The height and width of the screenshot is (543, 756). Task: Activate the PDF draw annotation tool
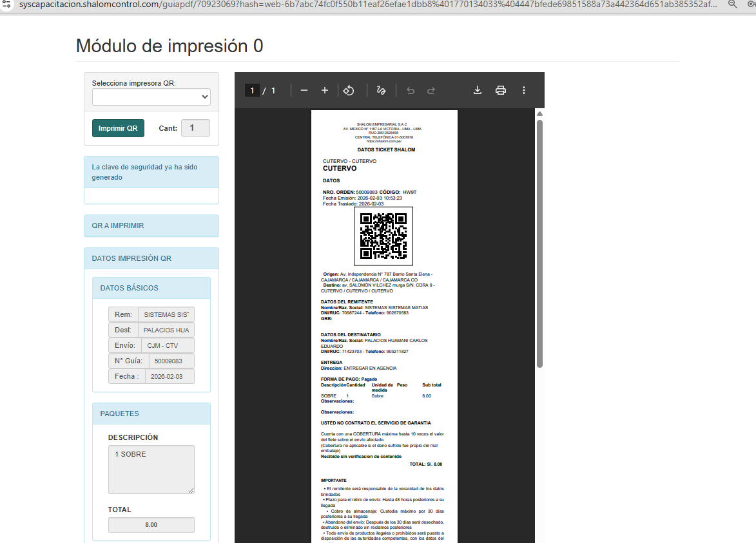pos(381,91)
